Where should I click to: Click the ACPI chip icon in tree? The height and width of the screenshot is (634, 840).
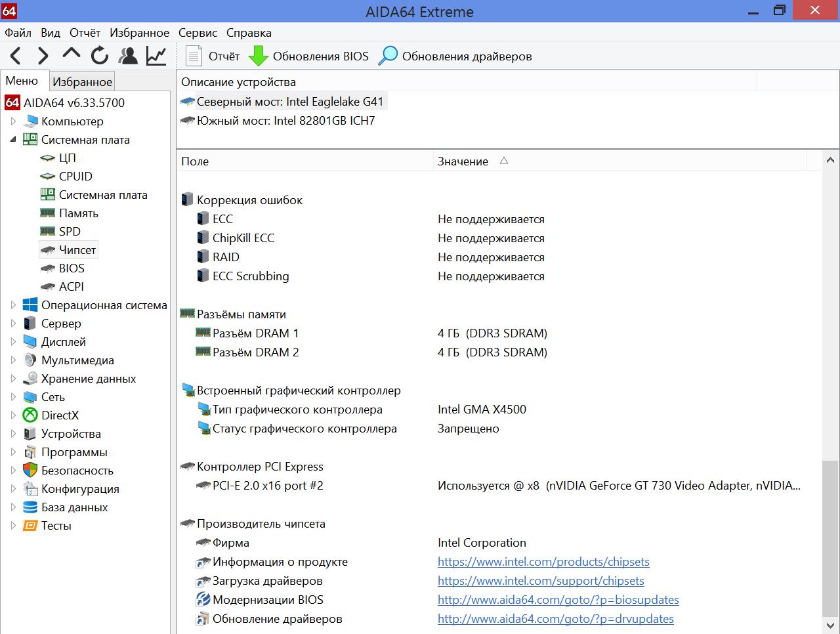(48, 287)
